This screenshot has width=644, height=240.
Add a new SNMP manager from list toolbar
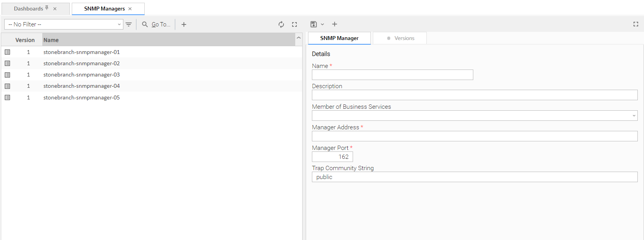184,24
